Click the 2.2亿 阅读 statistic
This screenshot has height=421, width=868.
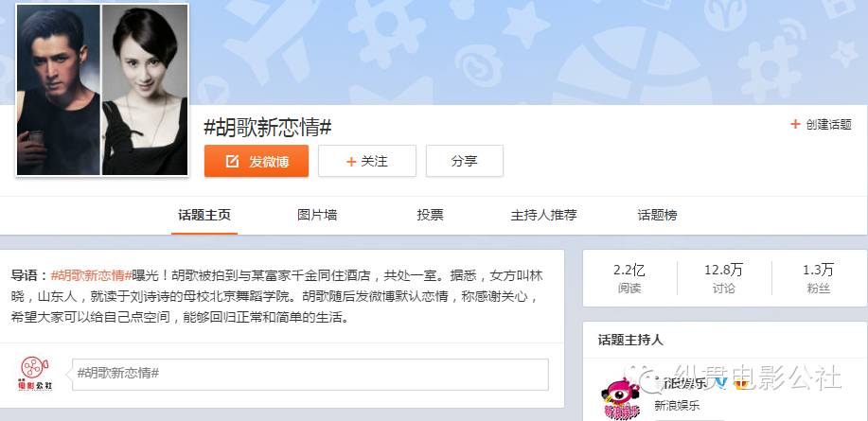(629, 278)
